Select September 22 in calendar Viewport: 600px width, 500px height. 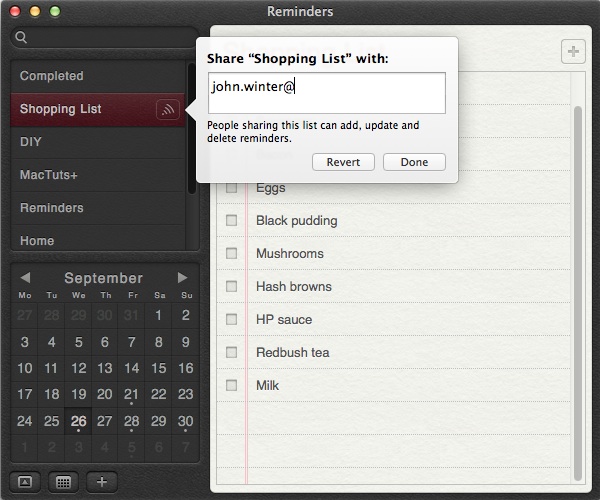pyautogui.click(x=158, y=394)
